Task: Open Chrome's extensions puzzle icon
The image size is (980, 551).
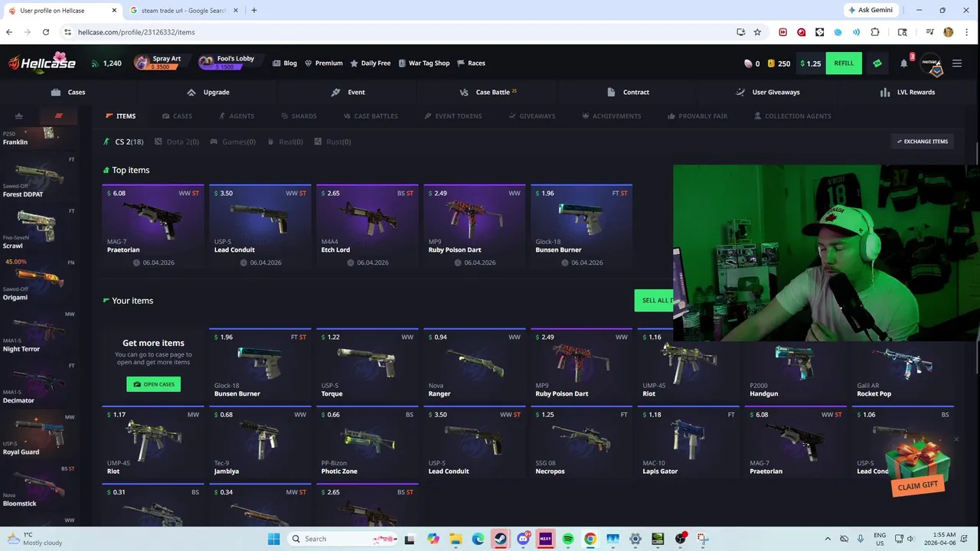Action: 875,32
